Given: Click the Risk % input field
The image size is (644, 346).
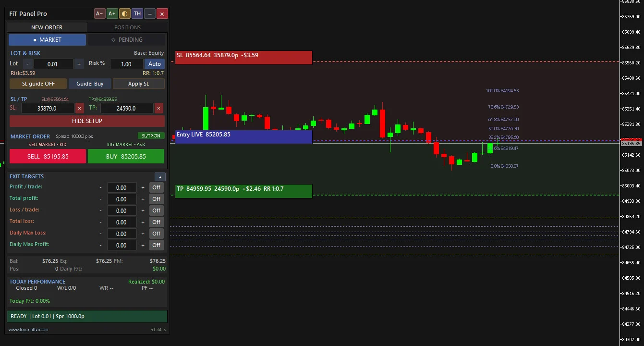Looking at the screenshot, I should tap(126, 64).
